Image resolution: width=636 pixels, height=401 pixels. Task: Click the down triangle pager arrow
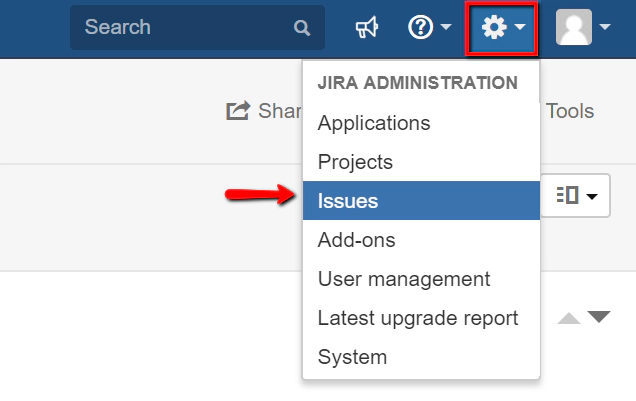coord(599,317)
